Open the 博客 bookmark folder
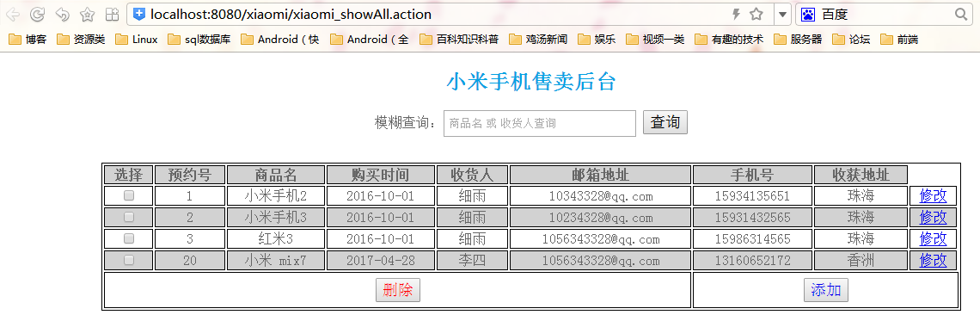 pos(28,40)
